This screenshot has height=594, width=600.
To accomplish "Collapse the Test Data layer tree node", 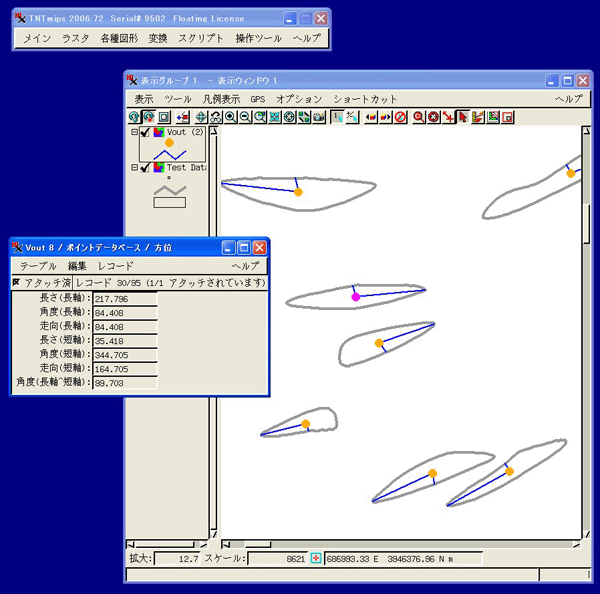I will (x=135, y=168).
